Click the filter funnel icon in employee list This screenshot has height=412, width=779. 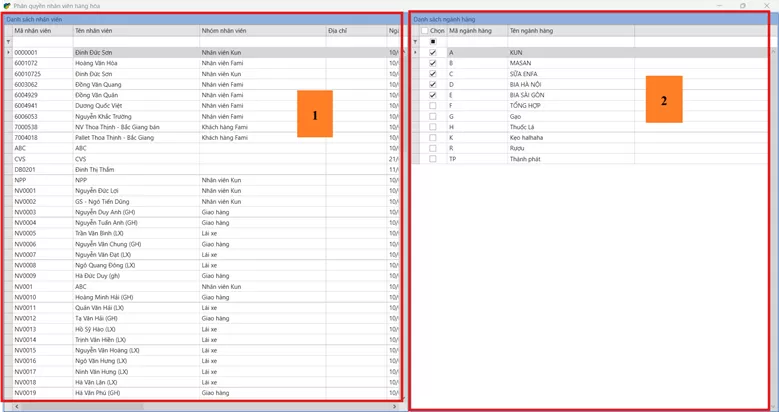click(8, 42)
